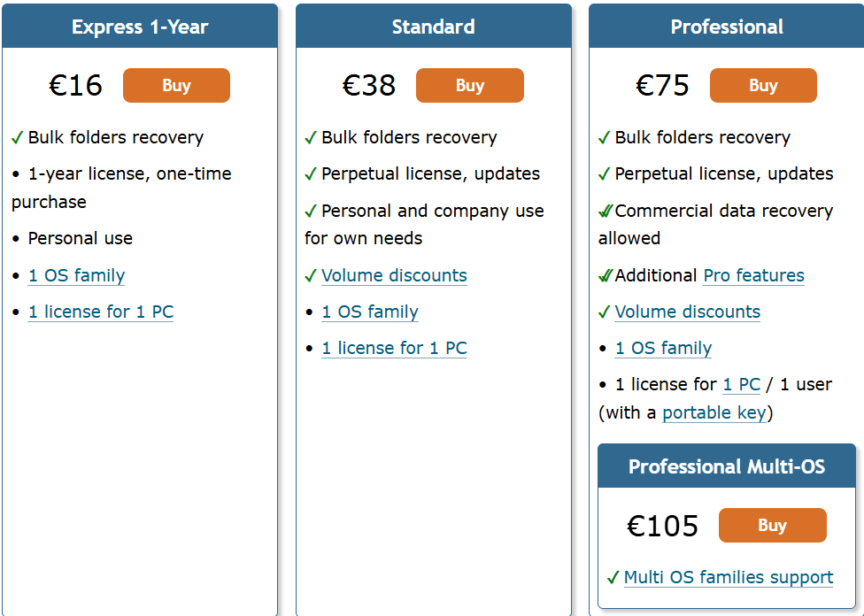Click Buy button for Standard plan
Viewport: 864px width, 616px height.
(x=469, y=86)
